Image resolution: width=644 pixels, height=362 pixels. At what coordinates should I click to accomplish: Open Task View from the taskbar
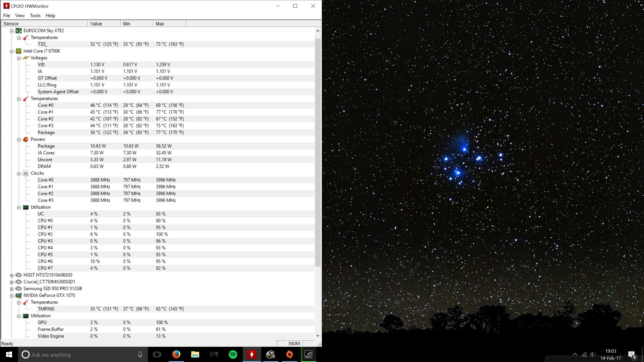[x=157, y=354]
